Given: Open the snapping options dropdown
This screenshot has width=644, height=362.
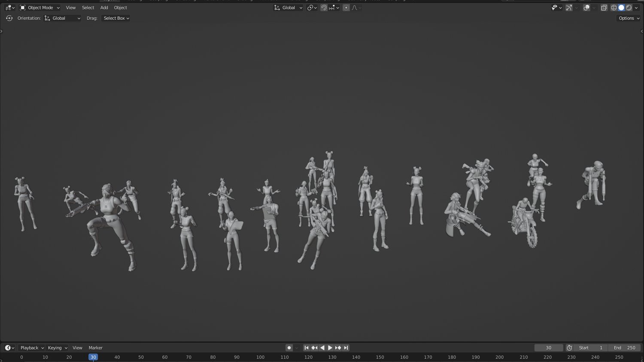Looking at the screenshot, I should (x=334, y=8).
